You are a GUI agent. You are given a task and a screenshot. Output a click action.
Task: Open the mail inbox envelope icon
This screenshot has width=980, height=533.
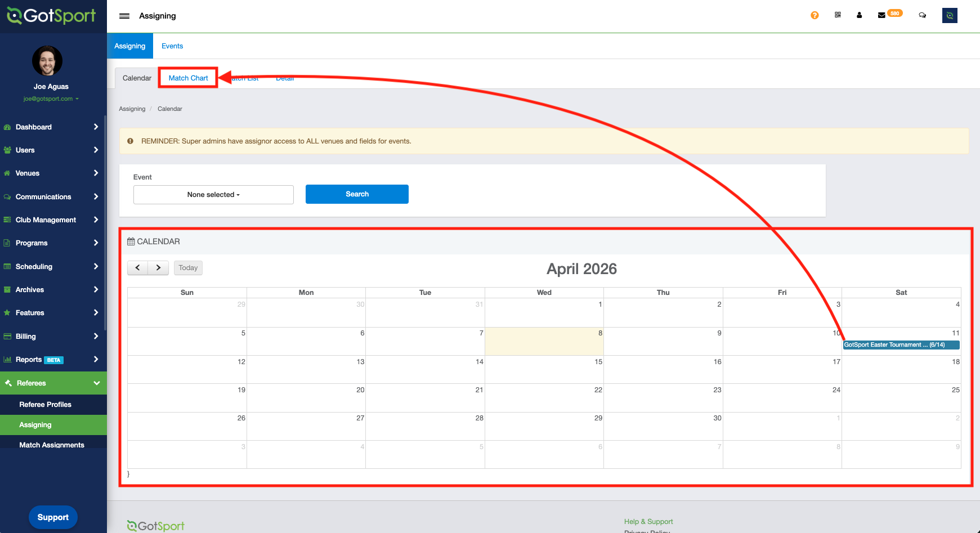[x=881, y=15]
